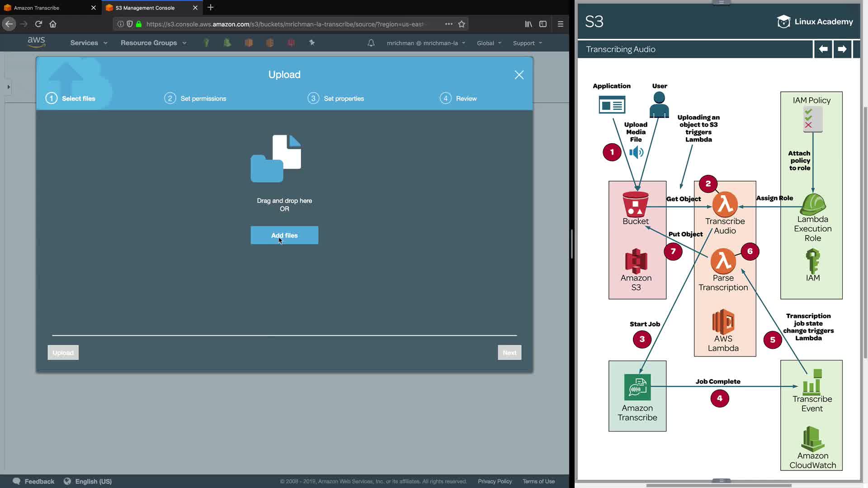868x488 pixels.
Task: Go to previous slide with the left arrow
Action: click(x=823, y=49)
